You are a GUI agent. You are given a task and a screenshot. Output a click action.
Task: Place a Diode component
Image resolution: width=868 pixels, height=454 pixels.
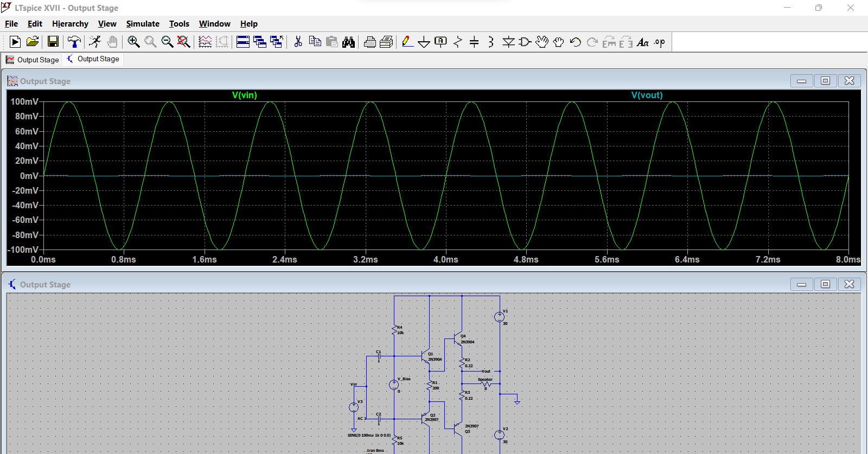click(508, 42)
